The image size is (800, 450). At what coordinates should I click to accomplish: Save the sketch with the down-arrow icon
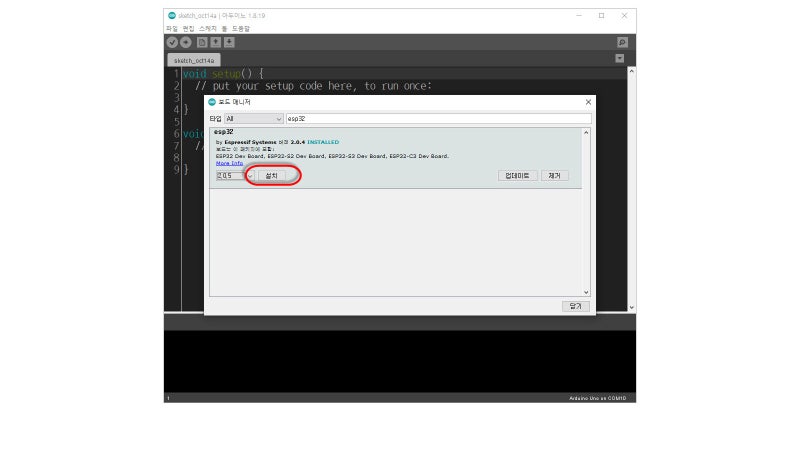click(x=229, y=42)
